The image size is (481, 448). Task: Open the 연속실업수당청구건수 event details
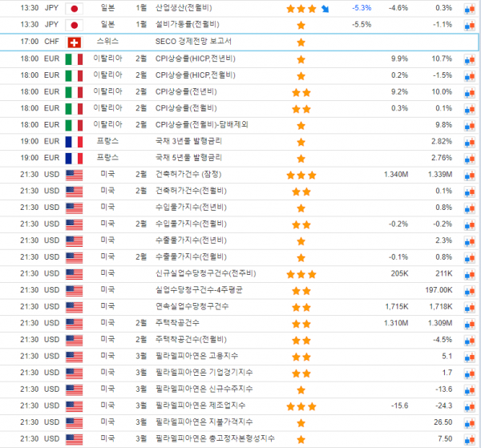coord(191,307)
